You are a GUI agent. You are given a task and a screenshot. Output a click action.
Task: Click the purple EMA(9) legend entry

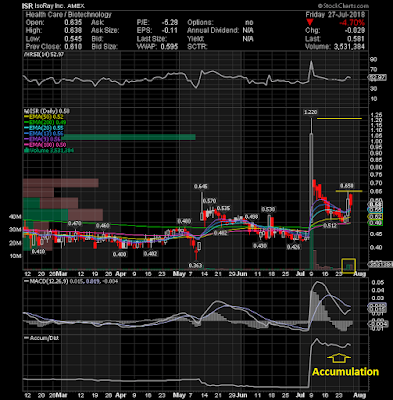(42, 139)
